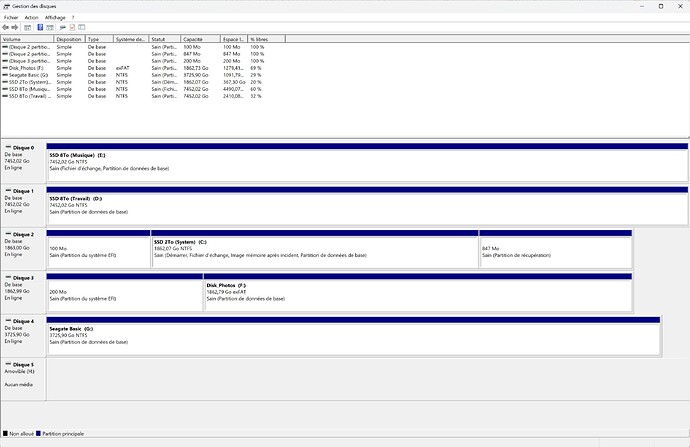Screen dimensions: 690x447
Task: Click the 'Partition principale' legend label
Action: pos(63,433)
